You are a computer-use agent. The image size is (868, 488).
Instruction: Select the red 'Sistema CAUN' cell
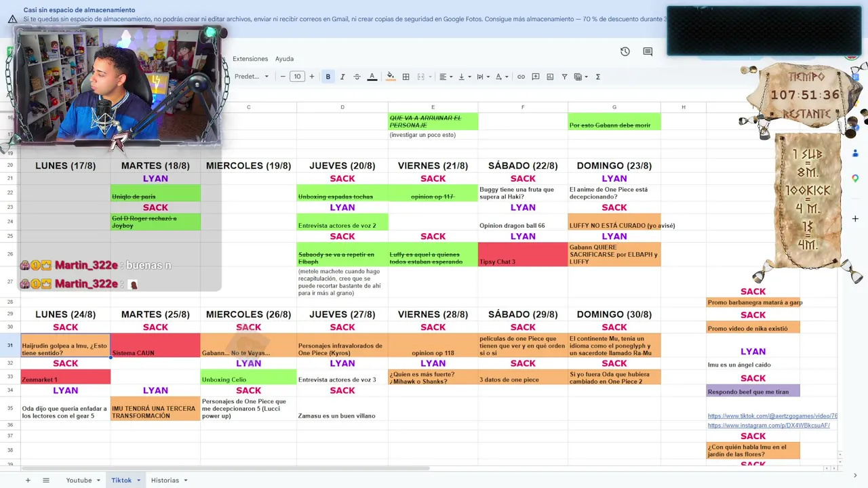155,346
